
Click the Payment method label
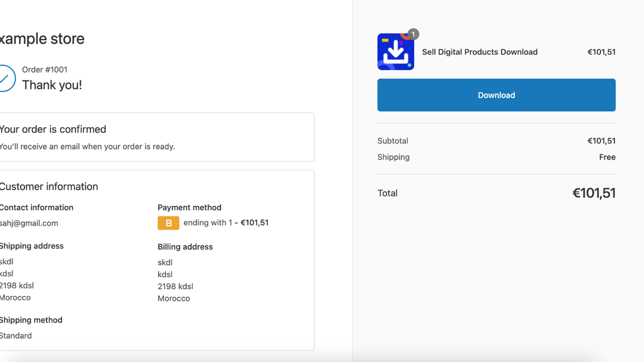[189, 208]
